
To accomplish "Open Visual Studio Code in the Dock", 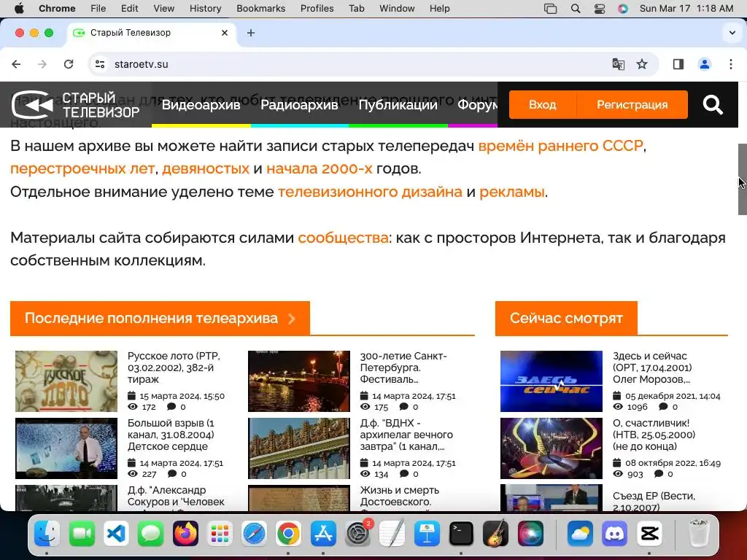I will (x=116, y=533).
